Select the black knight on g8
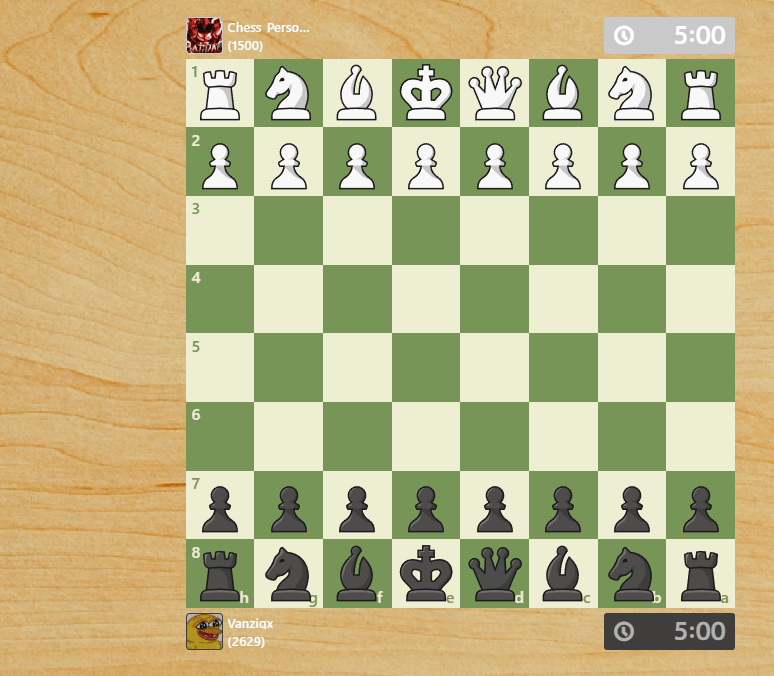This screenshot has height=676, width=774. click(x=289, y=574)
